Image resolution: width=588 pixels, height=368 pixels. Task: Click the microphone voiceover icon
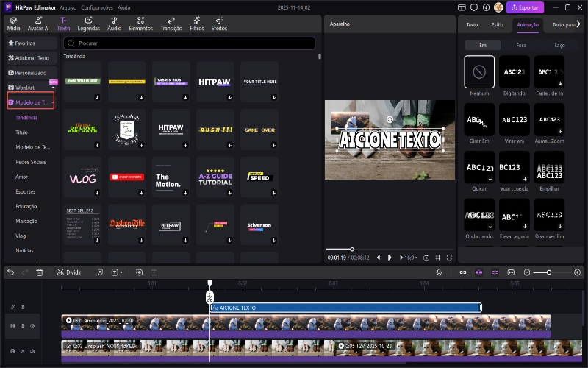point(439,272)
